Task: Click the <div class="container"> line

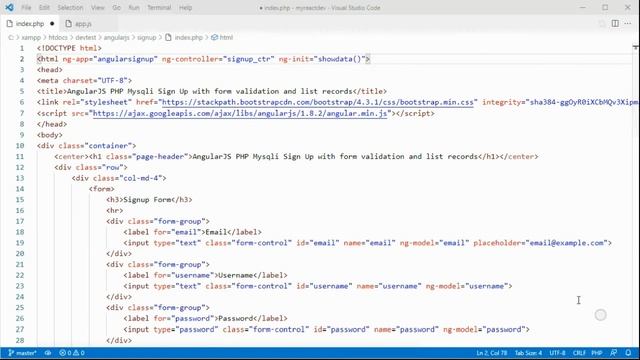Action: (x=87, y=145)
